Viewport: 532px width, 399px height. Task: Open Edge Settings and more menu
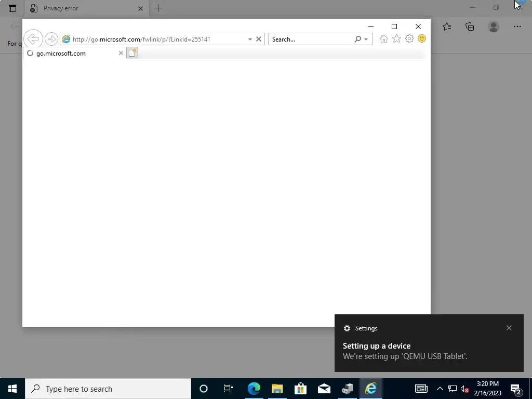(x=517, y=26)
